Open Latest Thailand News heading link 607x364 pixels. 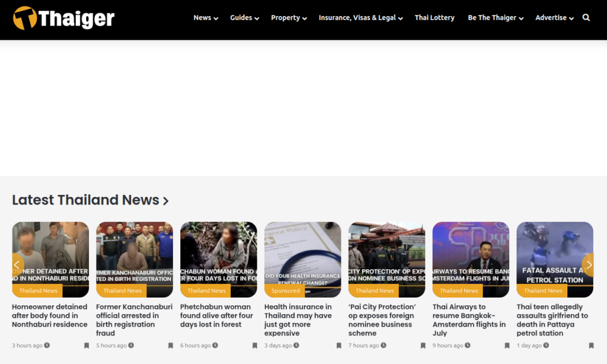click(90, 200)
